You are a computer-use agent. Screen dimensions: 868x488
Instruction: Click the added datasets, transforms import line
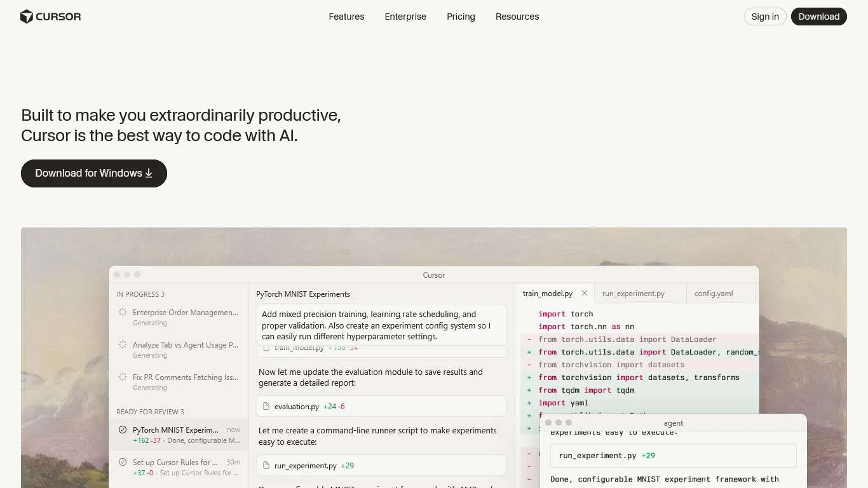coord(640,377)
